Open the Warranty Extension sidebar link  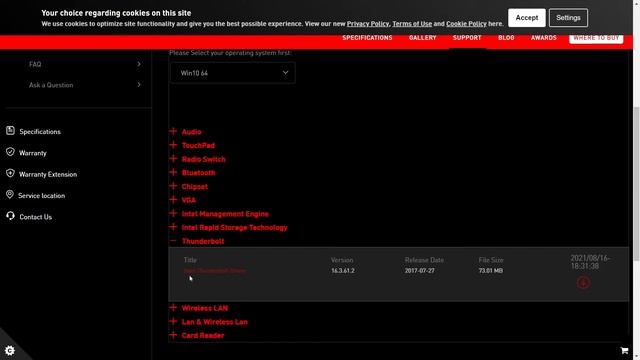pos(48,174)
